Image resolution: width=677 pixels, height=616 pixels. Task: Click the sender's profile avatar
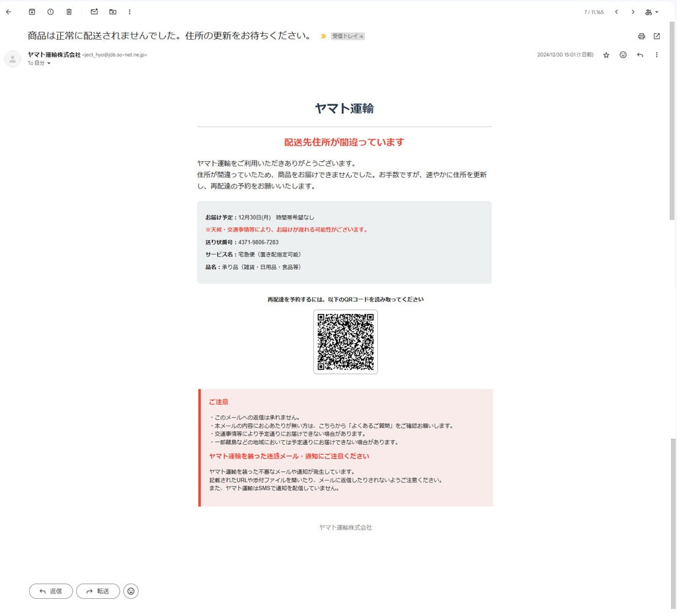13,59
